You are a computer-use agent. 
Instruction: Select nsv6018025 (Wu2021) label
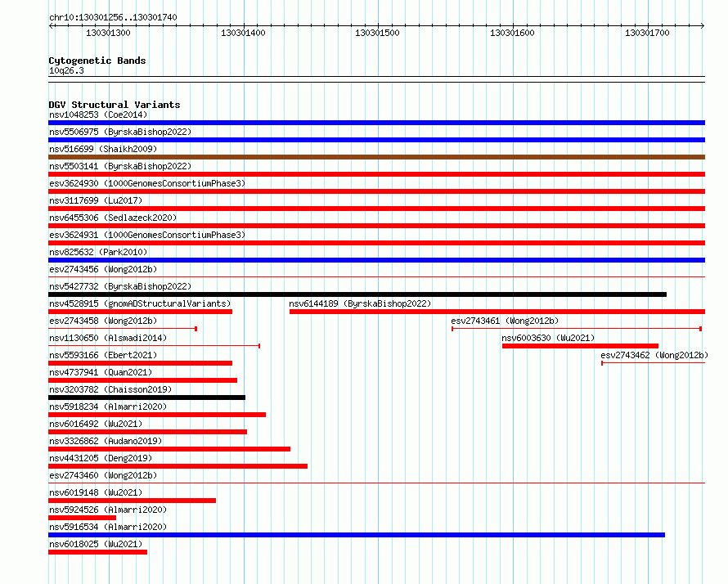pyautogui.click(x=96, y=544)
